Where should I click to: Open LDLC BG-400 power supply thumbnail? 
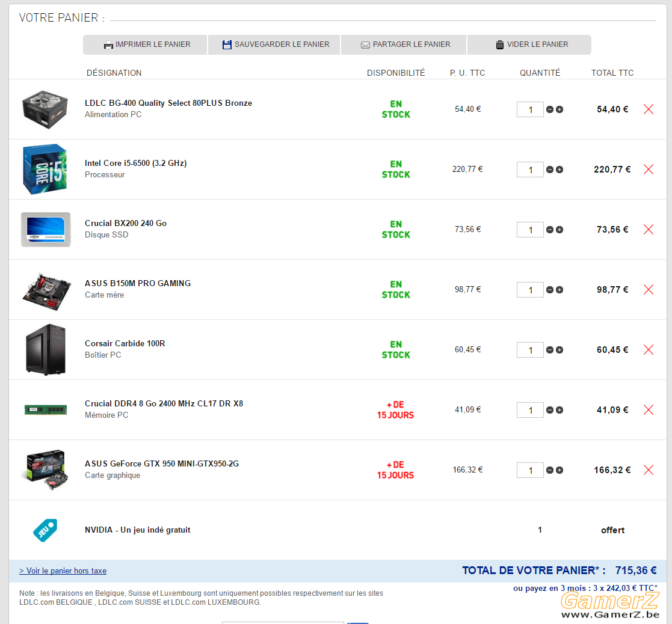pos(45,109)
